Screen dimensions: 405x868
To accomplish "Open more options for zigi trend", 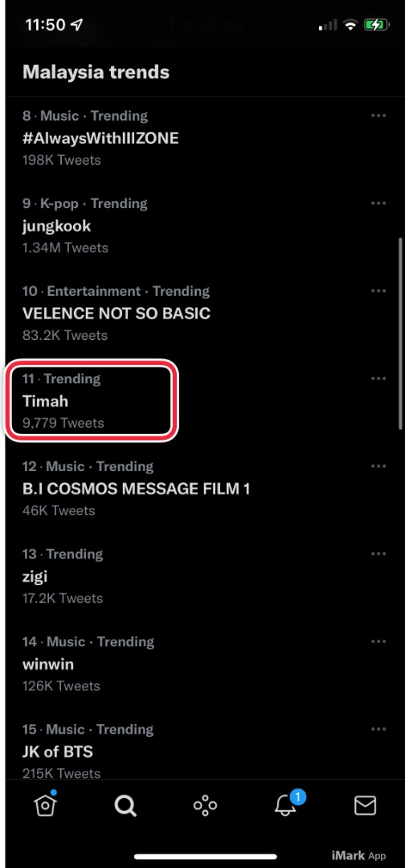I will [x=378, y=554].
